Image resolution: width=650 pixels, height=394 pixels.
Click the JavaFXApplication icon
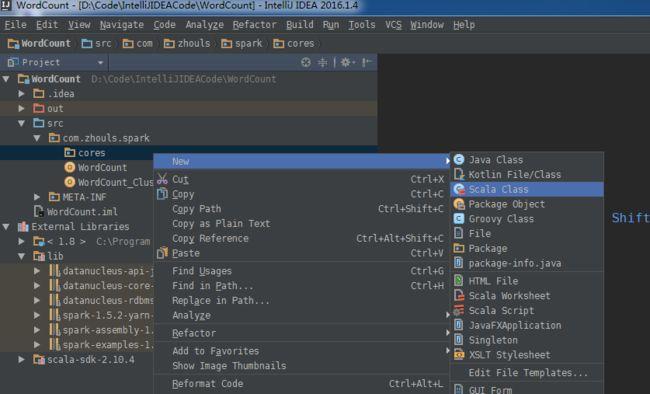click(x=459, y=325)
